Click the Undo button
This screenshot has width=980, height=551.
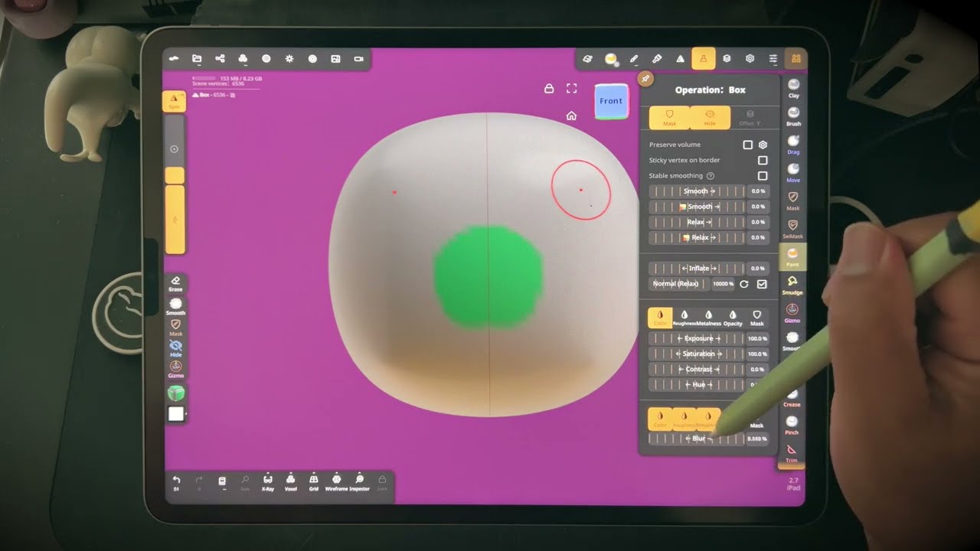point(176,482)
